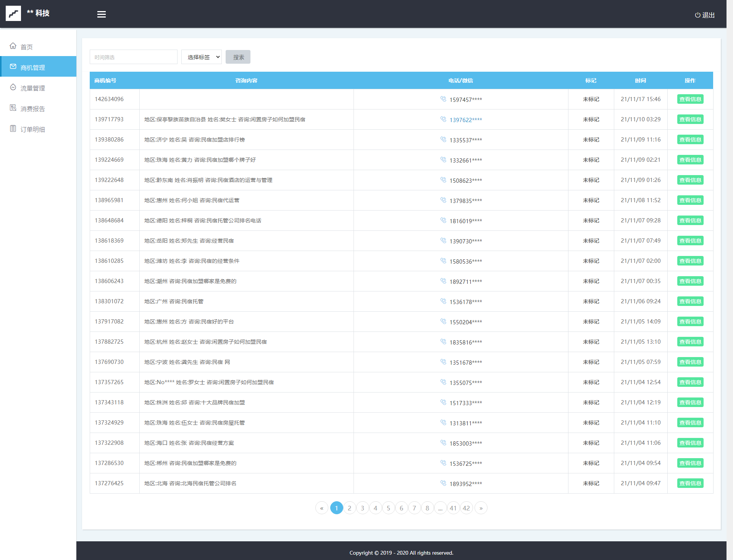The height and width of the screenshot is (560, 733).
Task: Jump to last page 42
Action: [x=466, y=508]
